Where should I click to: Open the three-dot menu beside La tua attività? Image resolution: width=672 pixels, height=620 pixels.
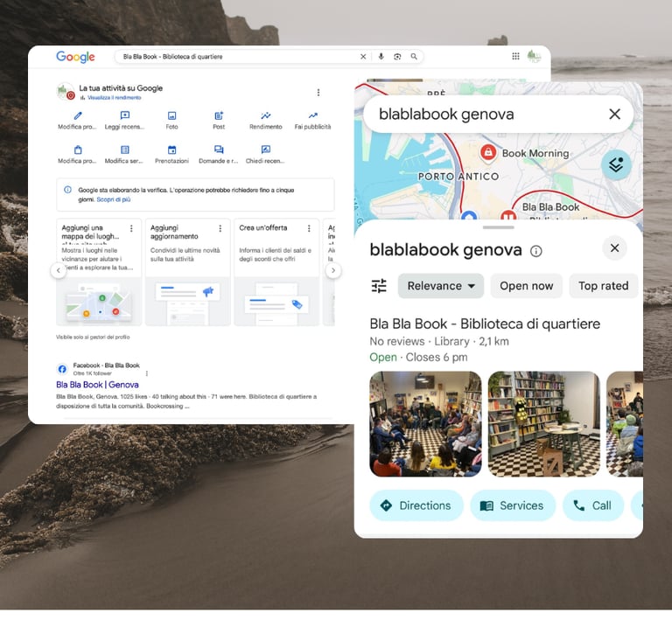pyautogui.click(x=318, y=93)
